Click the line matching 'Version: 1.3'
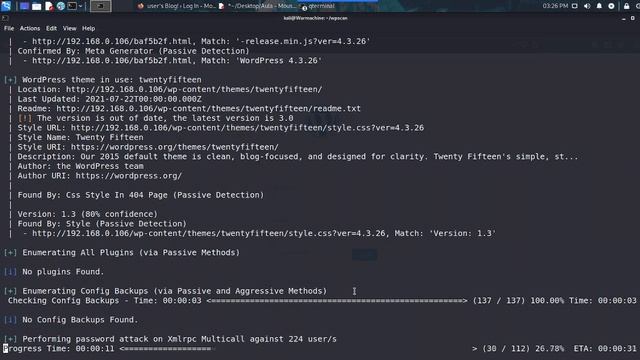Viewport: 640px width, 360px height. click(x=260, y=233)
